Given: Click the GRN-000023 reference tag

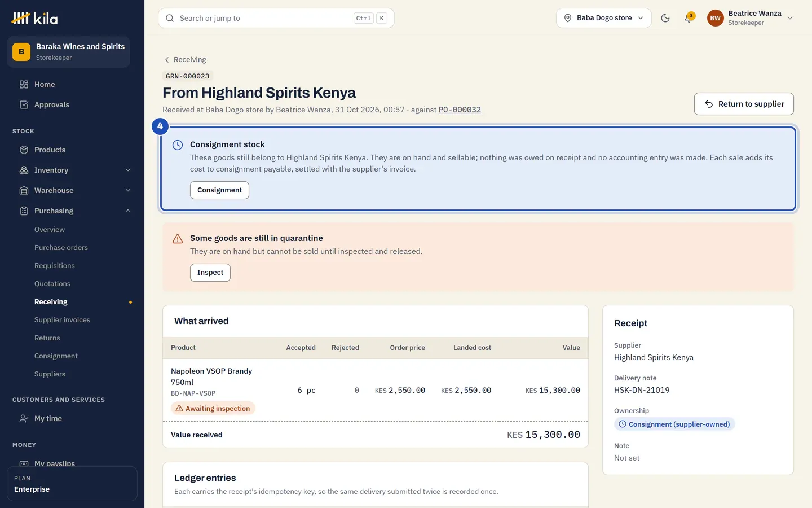Looking at the screenshot, I should click(x=188, y=76).
